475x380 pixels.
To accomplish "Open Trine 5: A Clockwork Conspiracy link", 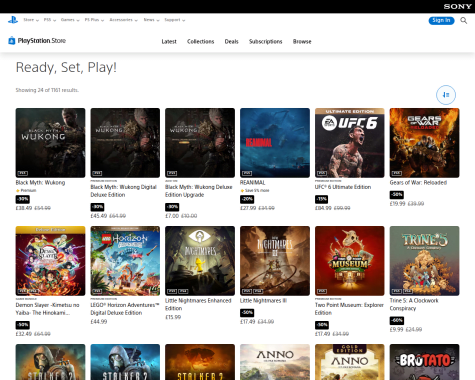I will click(414, 304).
